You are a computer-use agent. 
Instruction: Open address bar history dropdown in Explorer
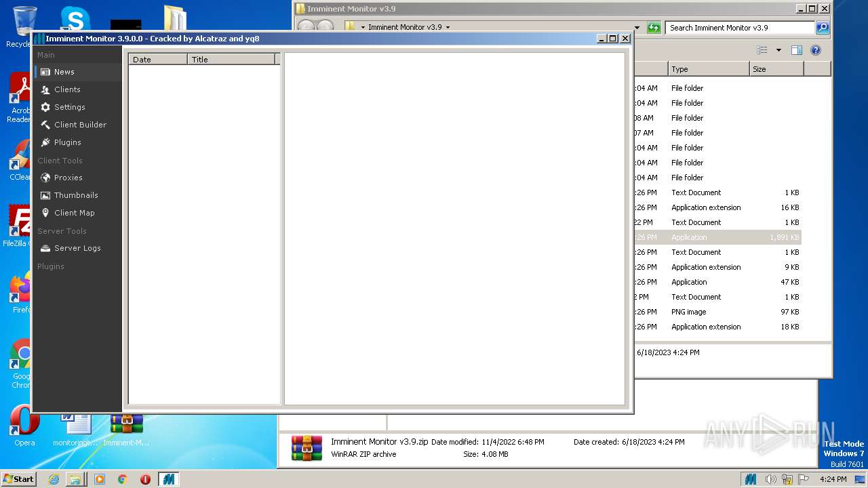(x=637, y=28)
